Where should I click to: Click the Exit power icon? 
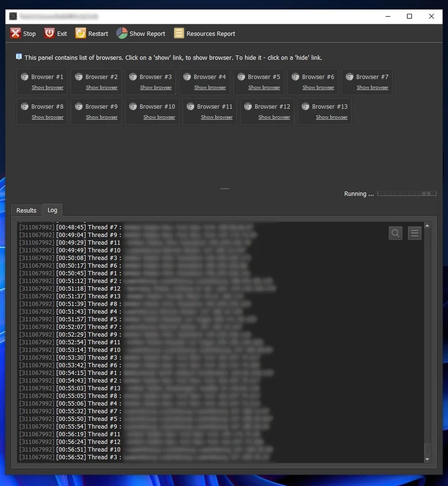point(49,33)
